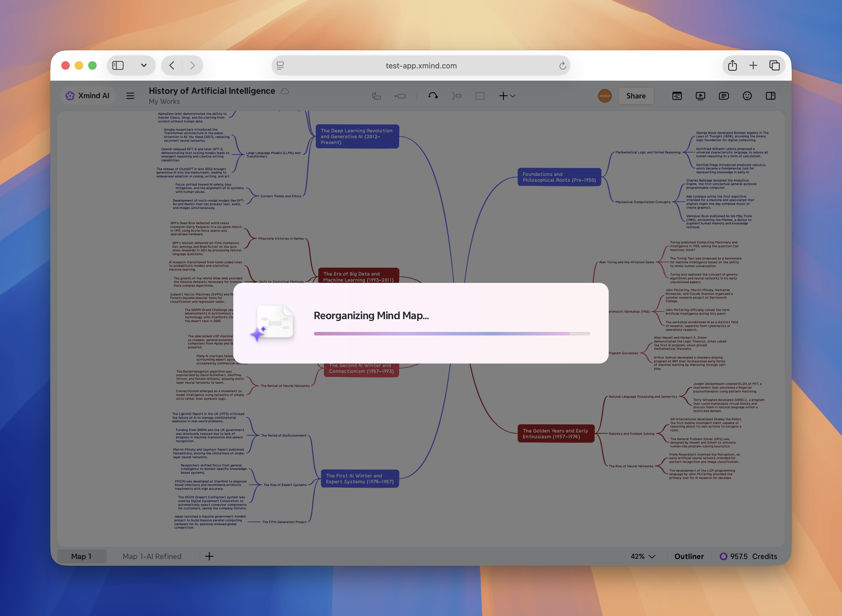Click The Fifth Generation Project subtopic
The width and height of the screenshot is (842, 616).
[284, 522]
